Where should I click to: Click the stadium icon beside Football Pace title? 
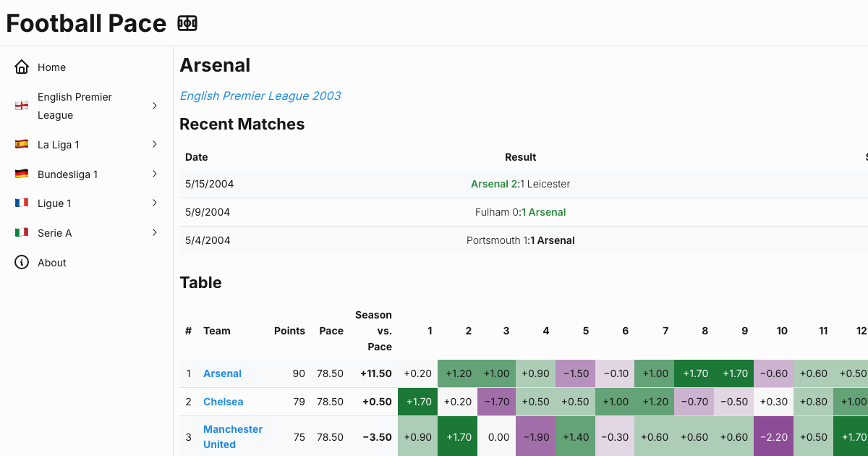pos(187,22)
